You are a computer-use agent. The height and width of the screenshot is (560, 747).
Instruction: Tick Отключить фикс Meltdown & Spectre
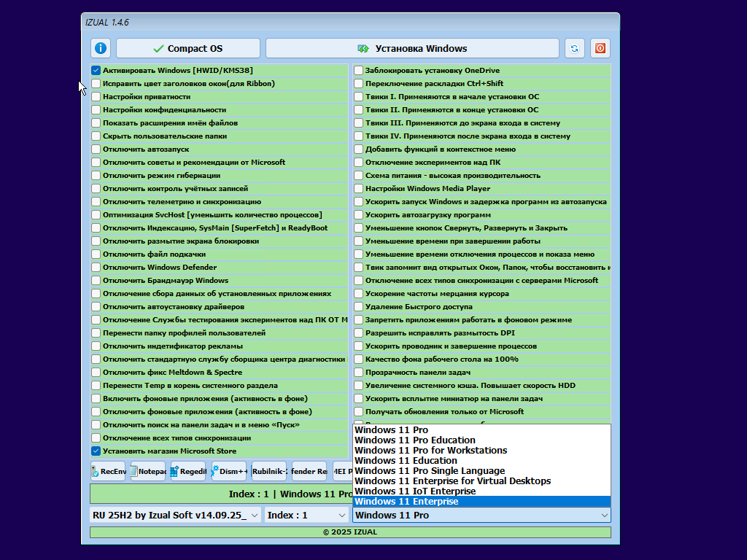coord(96,373)
